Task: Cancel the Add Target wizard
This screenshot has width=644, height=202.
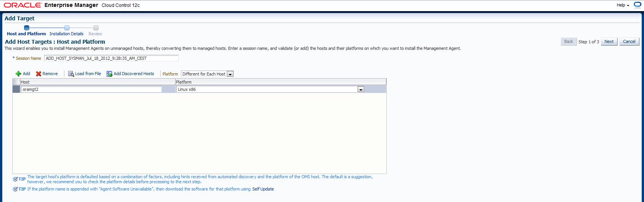Action: click(629, 41)
